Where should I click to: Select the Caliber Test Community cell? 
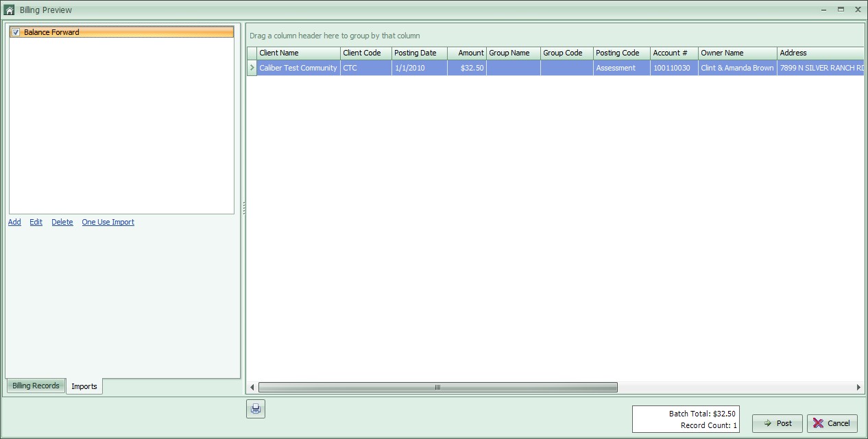[x=298, y=68]
